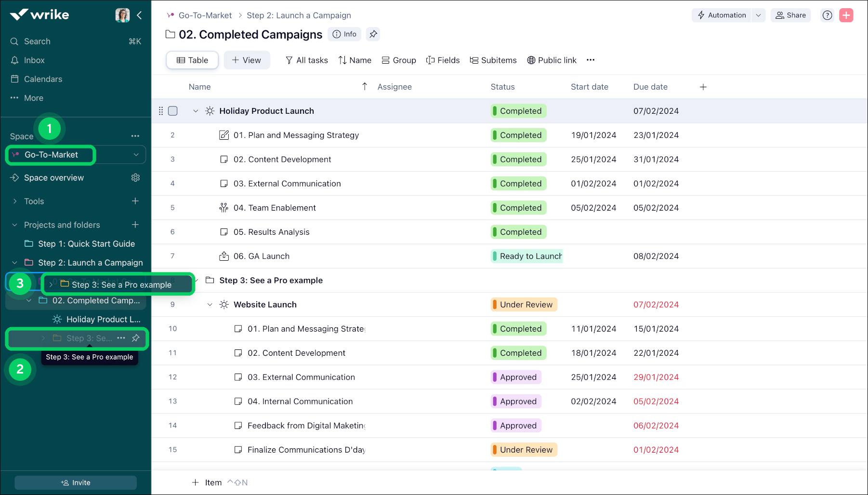868x495 pixels.
Task: Click the pink plus create button
Action: (x=846, y=15)
